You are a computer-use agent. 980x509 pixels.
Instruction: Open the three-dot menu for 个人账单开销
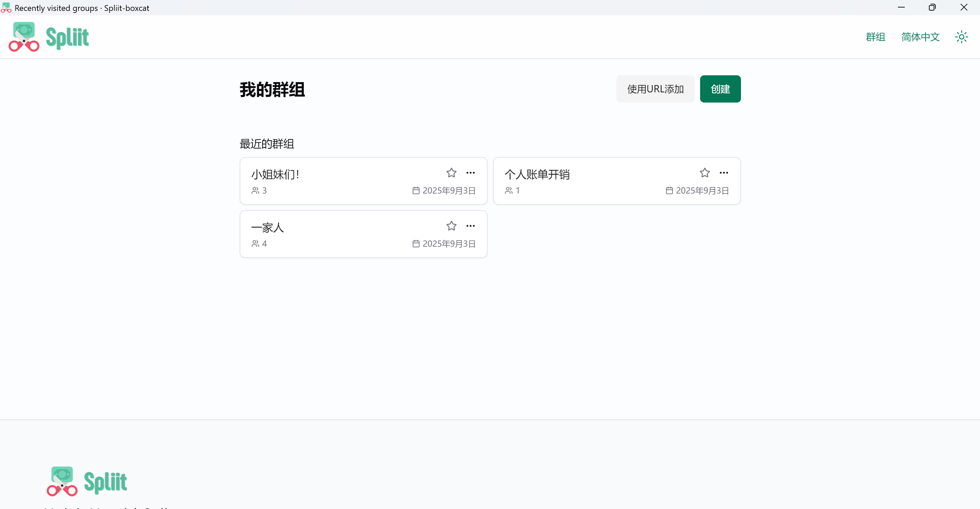(724, 173)
